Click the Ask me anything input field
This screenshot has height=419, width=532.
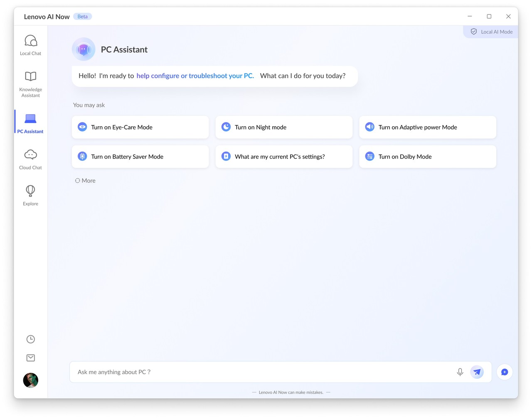(x=262, y=372)
